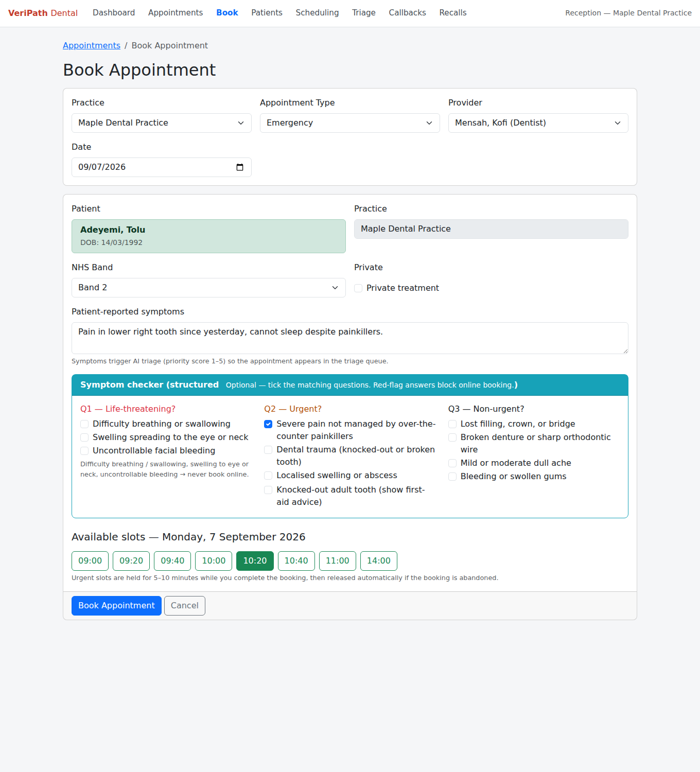
Task: Open the Dashboard nav item
Action: click(114, 13)
